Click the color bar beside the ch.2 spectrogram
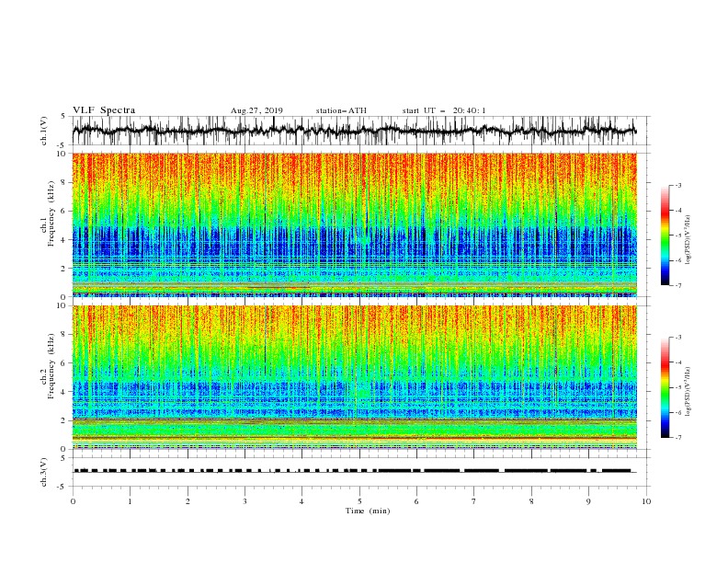This screenshot has width=728, height=563. (665, 387)
